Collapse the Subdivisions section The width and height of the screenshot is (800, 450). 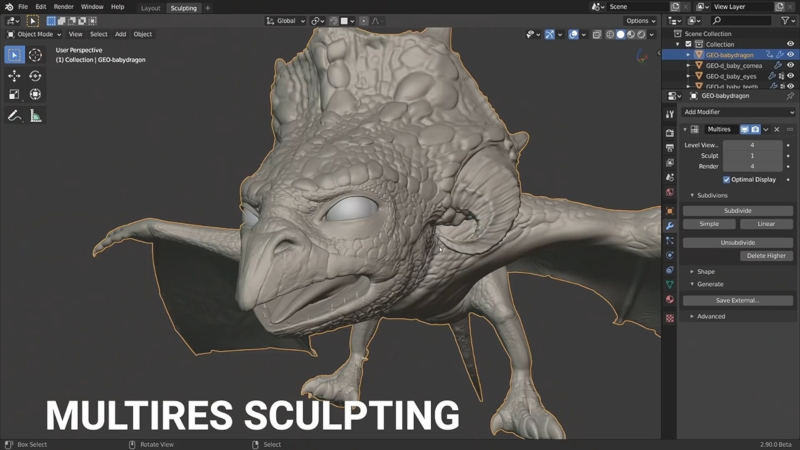[692, 195]
